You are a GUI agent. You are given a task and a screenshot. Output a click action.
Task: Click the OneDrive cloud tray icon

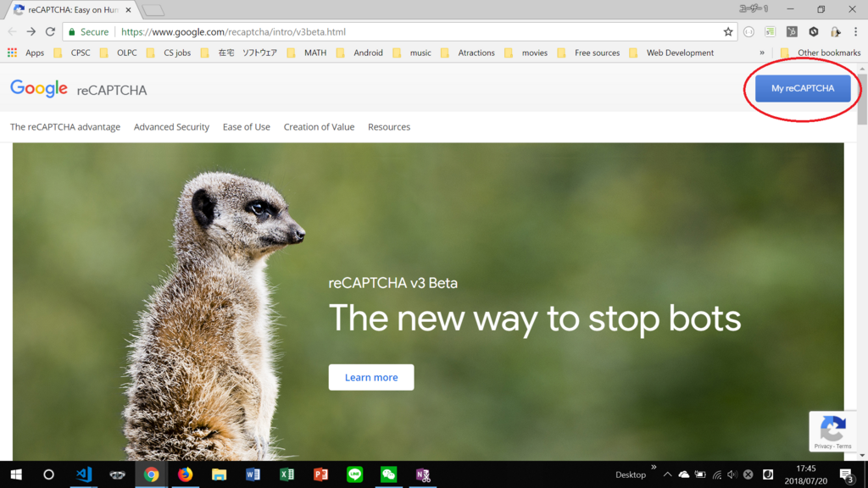[684, 474]
